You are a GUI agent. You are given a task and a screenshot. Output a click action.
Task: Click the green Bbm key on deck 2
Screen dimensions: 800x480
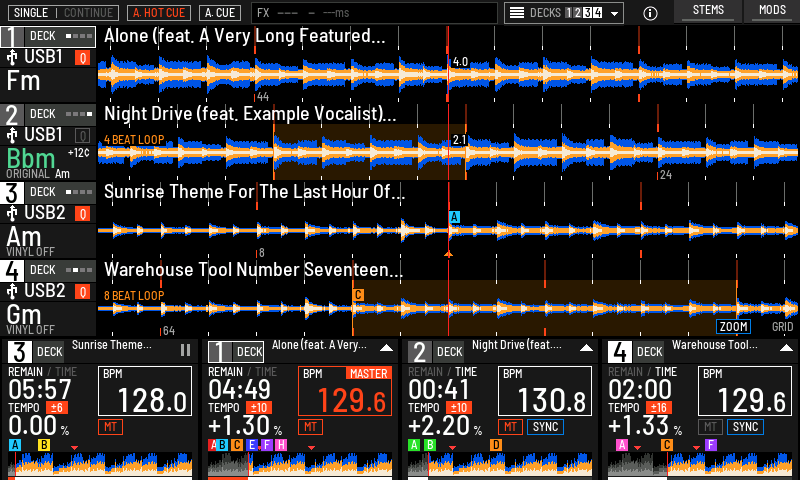pos(31,159)
